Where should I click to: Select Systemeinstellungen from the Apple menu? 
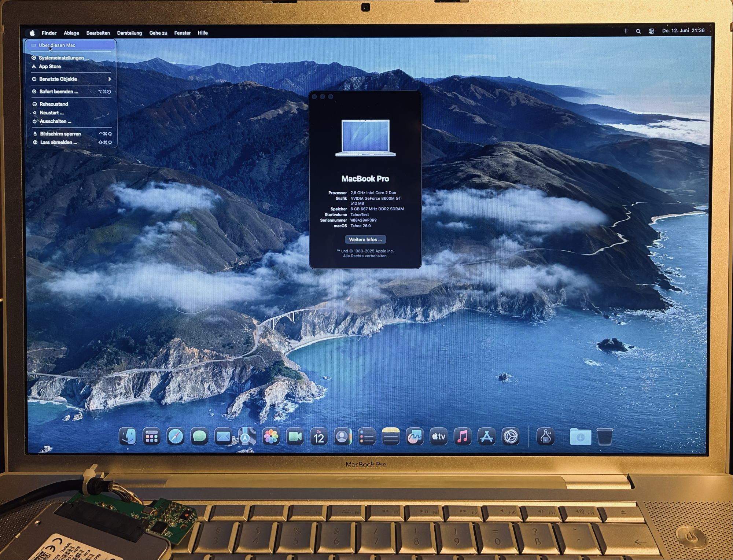pos(63,58)
